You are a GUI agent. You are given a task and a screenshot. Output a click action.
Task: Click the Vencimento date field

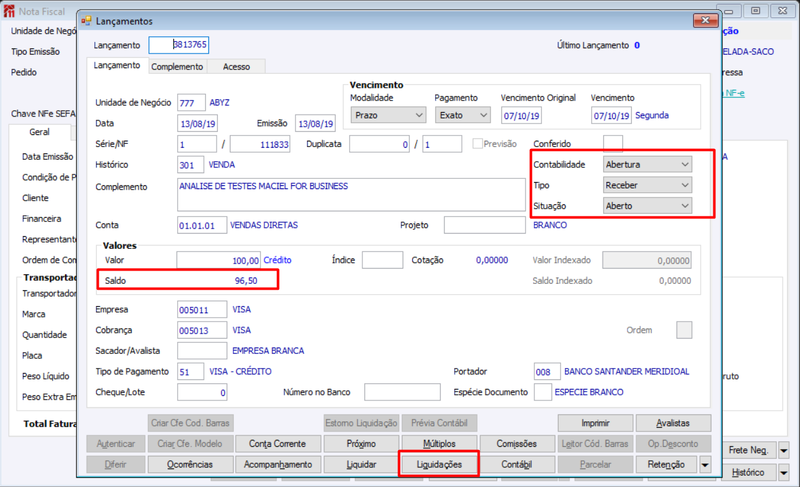[x=612, y=116]
